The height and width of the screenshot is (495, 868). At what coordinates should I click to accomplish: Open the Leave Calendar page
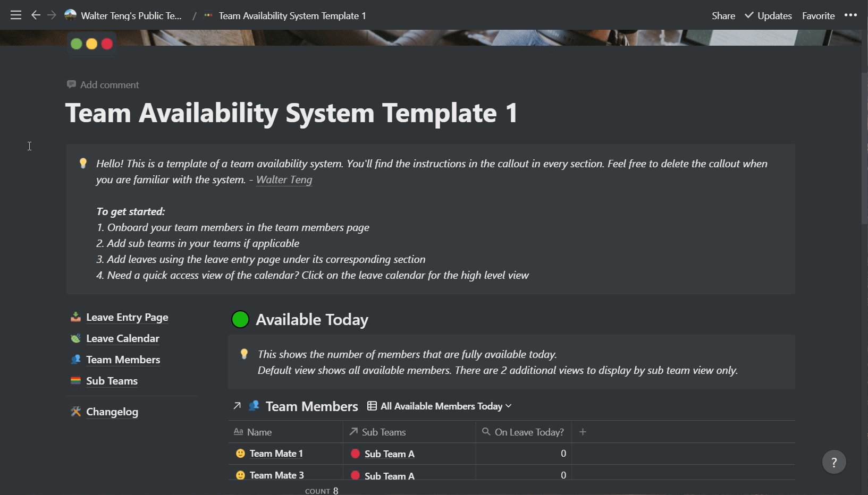click(x=122, y=339)
